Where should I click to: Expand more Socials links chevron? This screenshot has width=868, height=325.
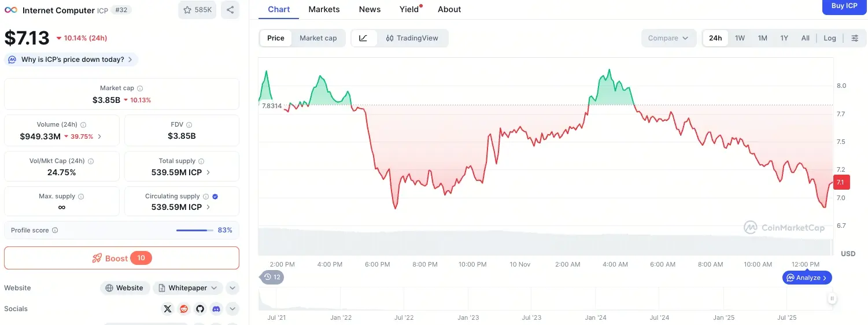click(x=232, y=309)
